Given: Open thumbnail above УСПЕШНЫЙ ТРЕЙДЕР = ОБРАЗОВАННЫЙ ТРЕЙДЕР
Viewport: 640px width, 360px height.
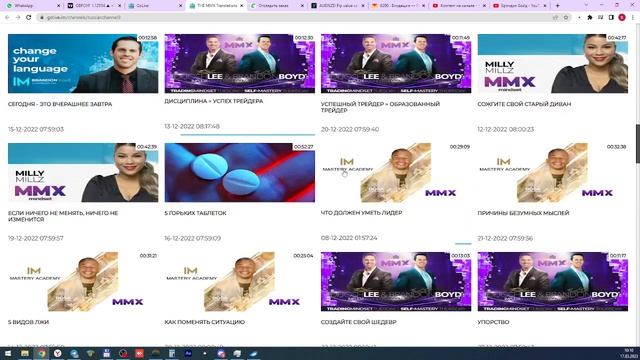Looking at the screenshot, I should [396, 63].
